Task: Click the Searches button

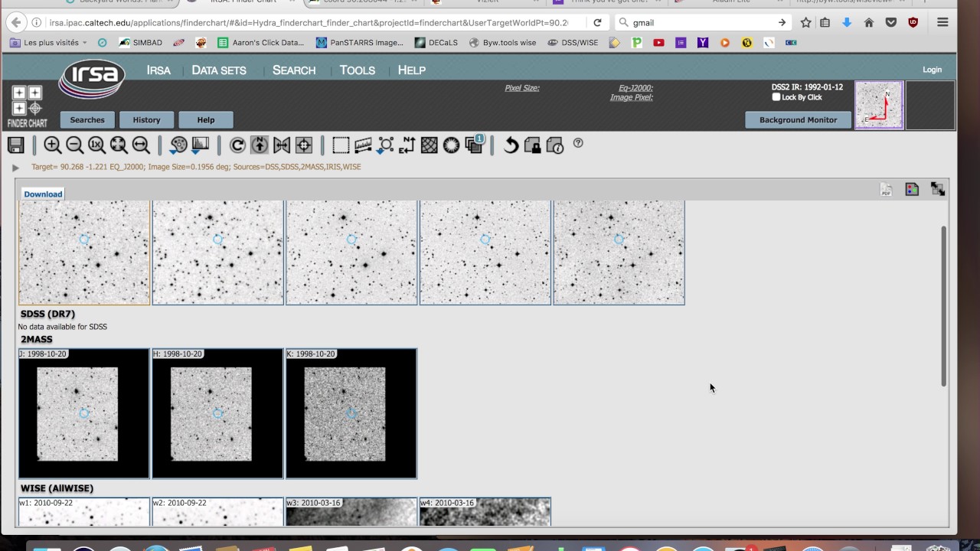Action: pyautogui.click(x=87, y=120)
